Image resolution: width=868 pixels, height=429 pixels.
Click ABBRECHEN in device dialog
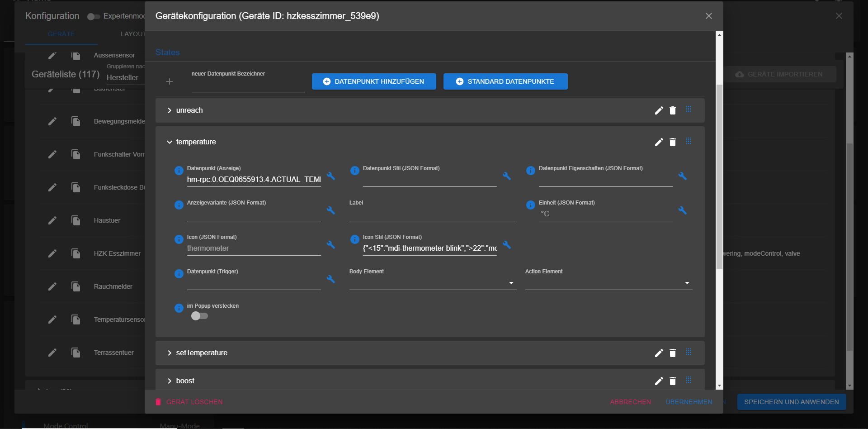point(631,402)
